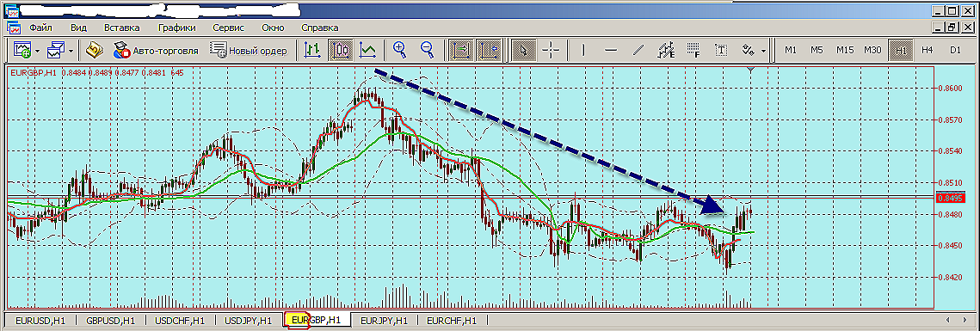Switch to the EURUSD,H1 chart tab
Screen dimensions: 980x331
pos(40,321)
